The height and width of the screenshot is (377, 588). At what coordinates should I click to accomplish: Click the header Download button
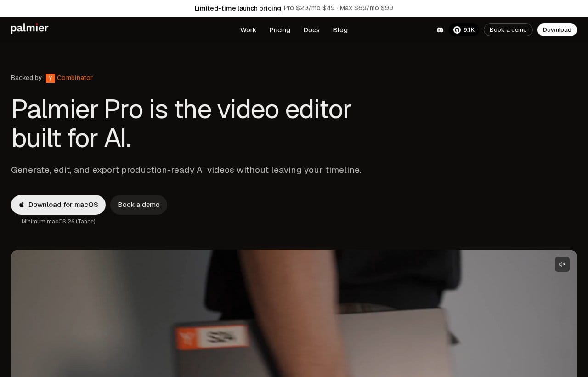coord(557,30)
